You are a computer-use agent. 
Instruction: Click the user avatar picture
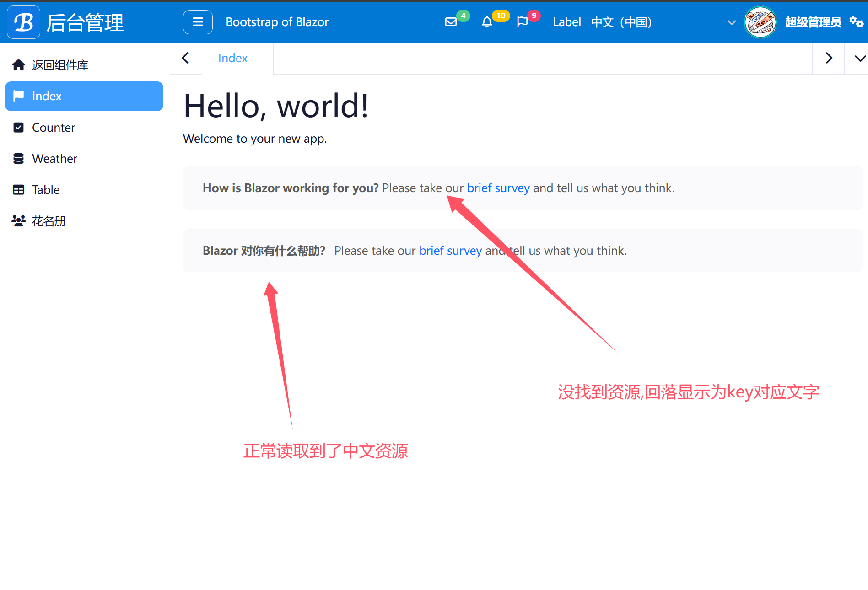click(760, 22)
